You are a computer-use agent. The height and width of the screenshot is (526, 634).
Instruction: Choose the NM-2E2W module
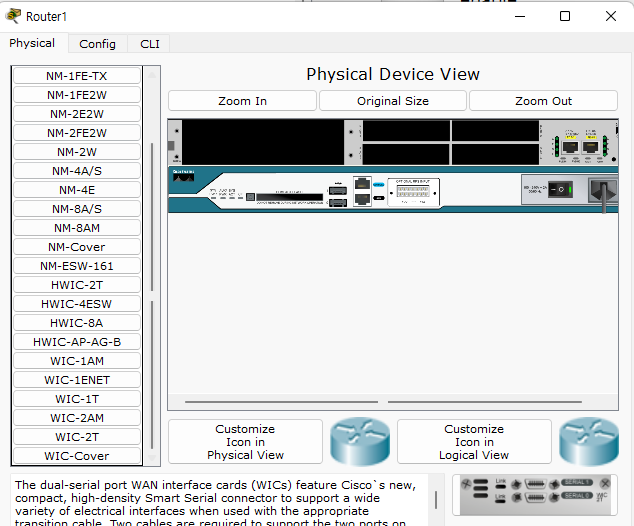click(x=77, y=114)
